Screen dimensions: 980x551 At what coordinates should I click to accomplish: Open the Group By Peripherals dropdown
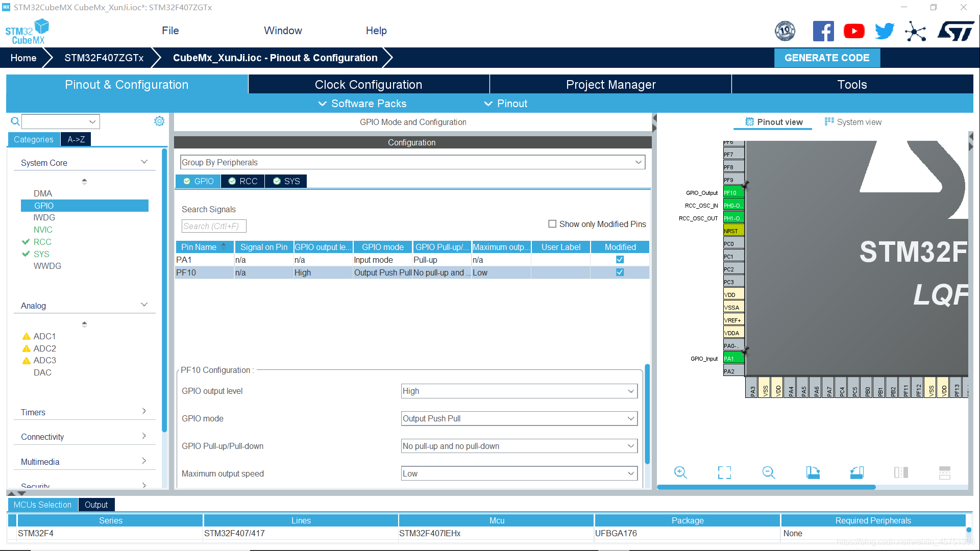[x=412, y=162]
